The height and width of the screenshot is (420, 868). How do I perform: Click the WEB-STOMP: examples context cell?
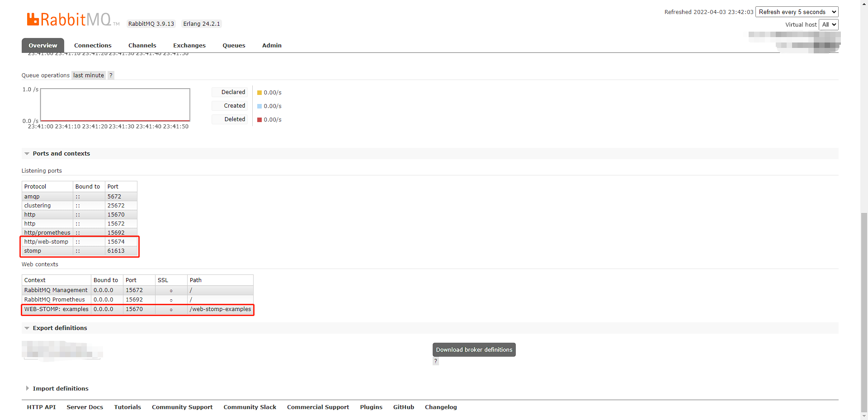(57, 309)
